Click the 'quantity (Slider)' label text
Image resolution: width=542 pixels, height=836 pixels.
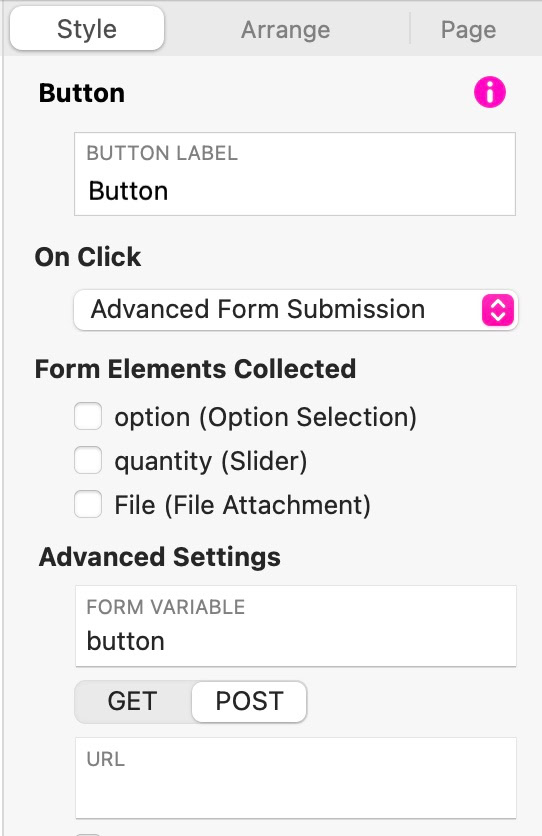point(211,461)
